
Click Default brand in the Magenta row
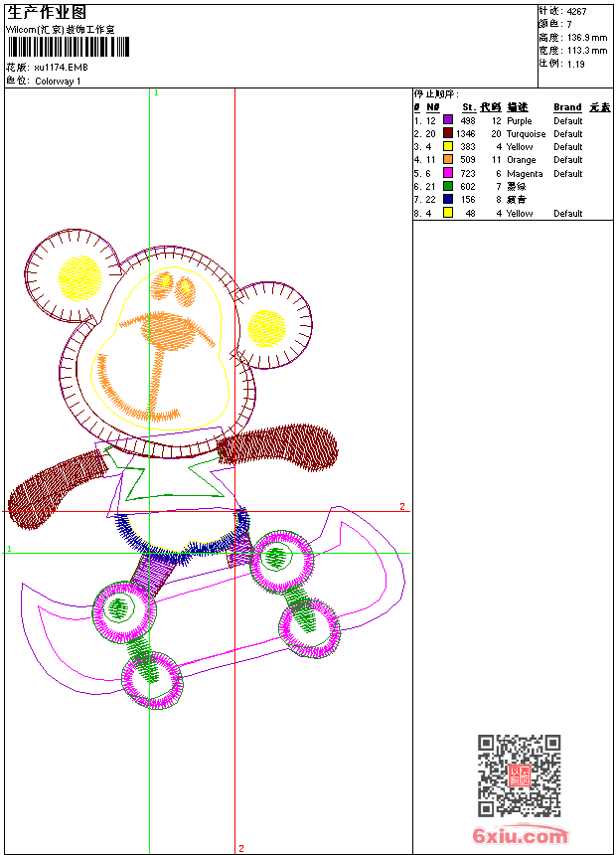point(568,173)
